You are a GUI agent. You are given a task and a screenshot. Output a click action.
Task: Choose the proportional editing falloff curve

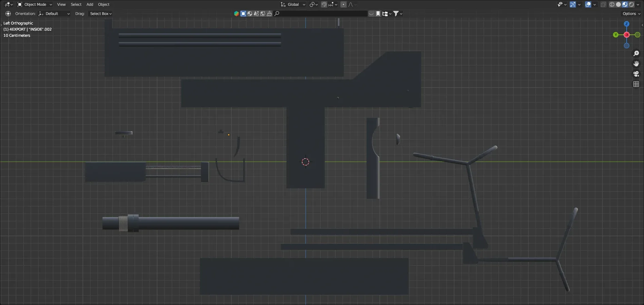point(352,4)
